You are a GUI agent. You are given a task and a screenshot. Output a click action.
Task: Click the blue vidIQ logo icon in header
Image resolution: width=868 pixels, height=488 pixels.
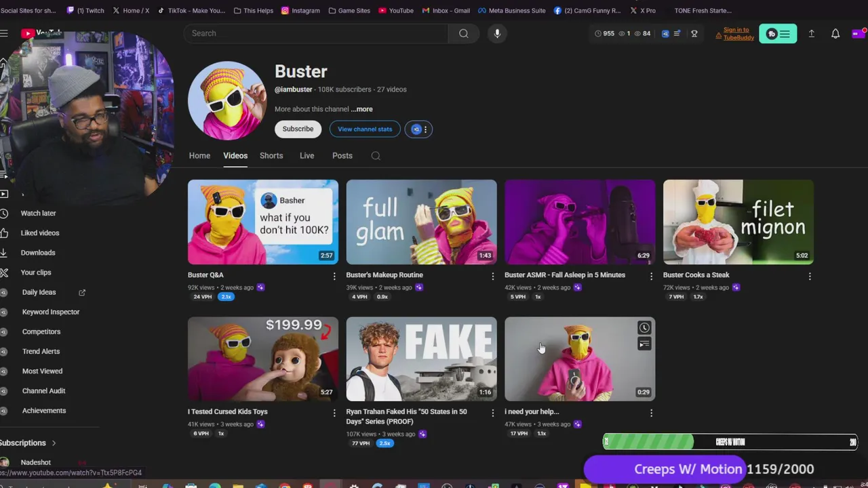point(665,33)
